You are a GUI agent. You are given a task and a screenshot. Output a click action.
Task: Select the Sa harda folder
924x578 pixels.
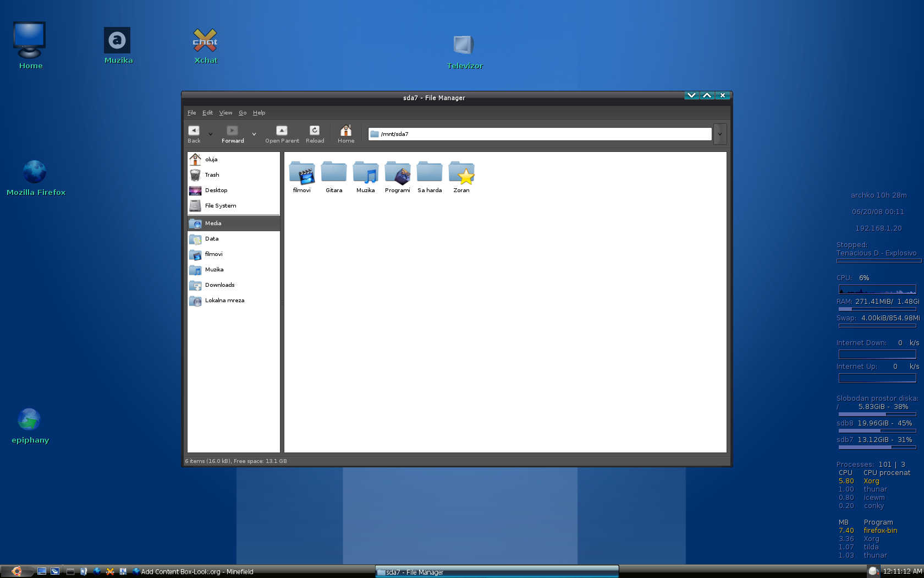click(x=430, y=177)
